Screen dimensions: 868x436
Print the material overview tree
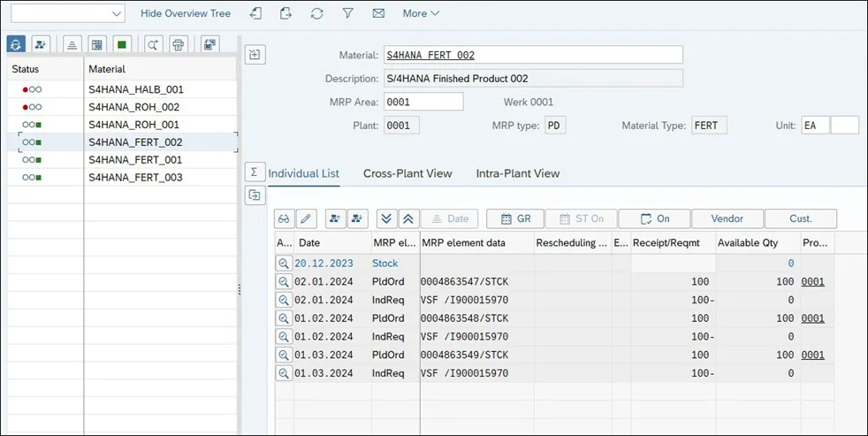coord(179,44)
